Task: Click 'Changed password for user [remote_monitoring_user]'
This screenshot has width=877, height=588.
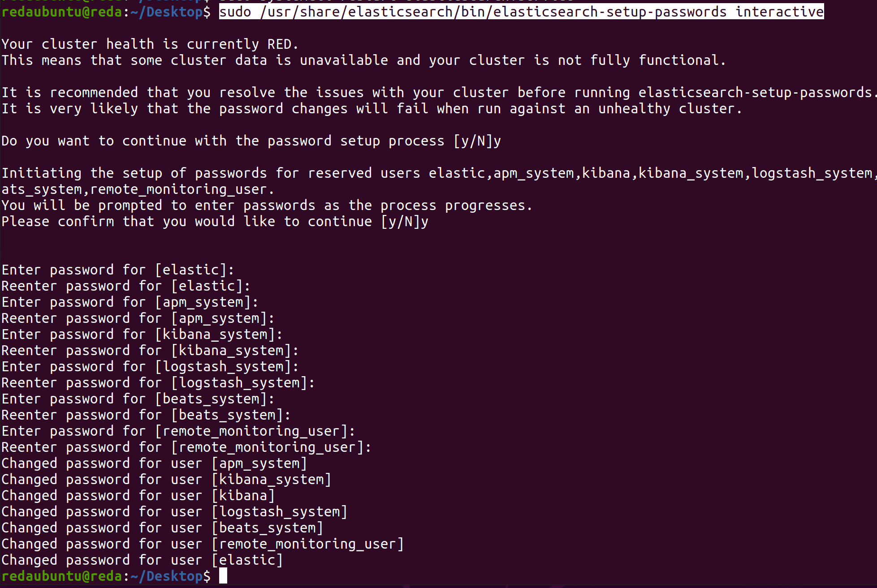Action: point(202,544)
